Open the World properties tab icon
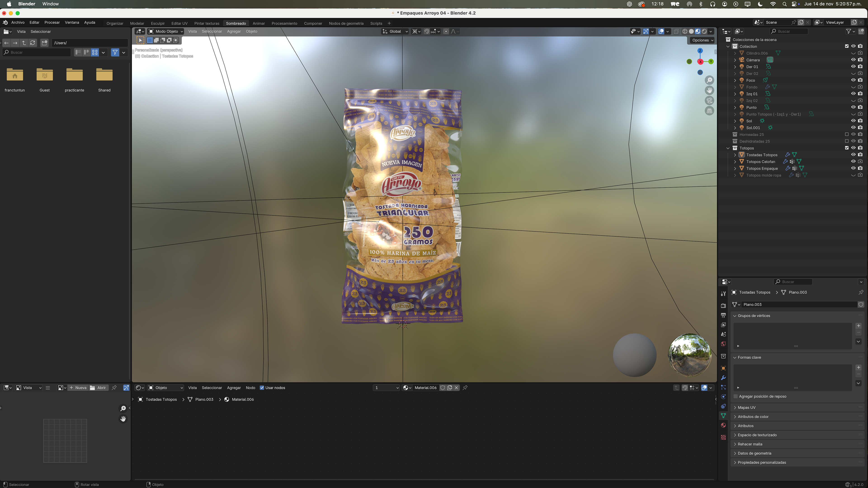Image resolution: width=868 pixels, height=488 pixels. 723,344
